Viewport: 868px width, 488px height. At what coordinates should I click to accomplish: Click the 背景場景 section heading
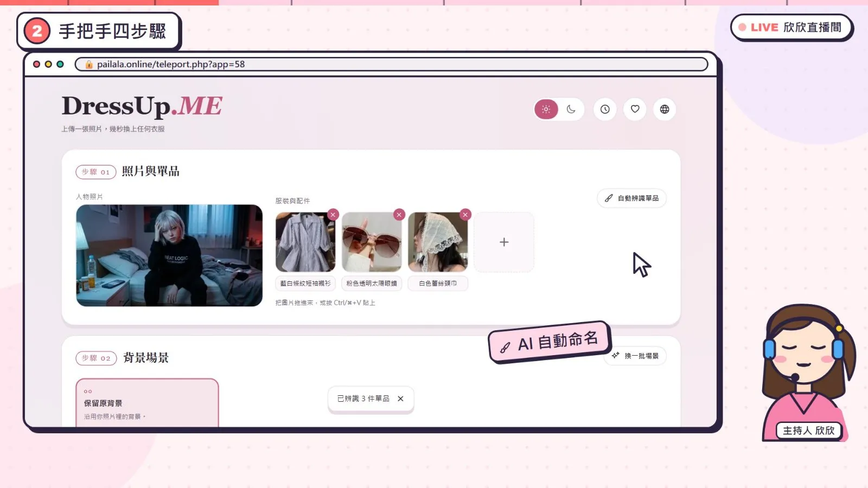[x=146, y=358]
